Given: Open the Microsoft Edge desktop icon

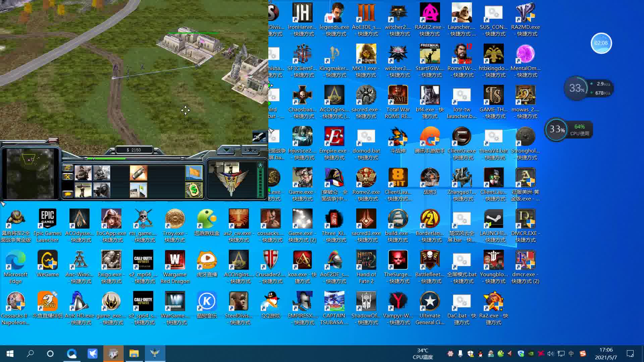Looking at the screenshot, I should (15, 267).
